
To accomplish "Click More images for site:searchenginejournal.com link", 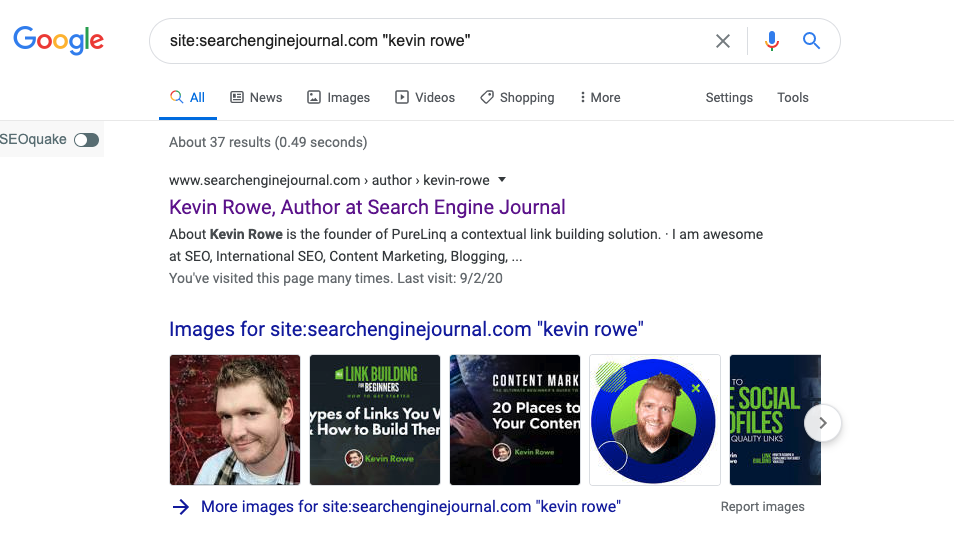I will click(411, 506).
